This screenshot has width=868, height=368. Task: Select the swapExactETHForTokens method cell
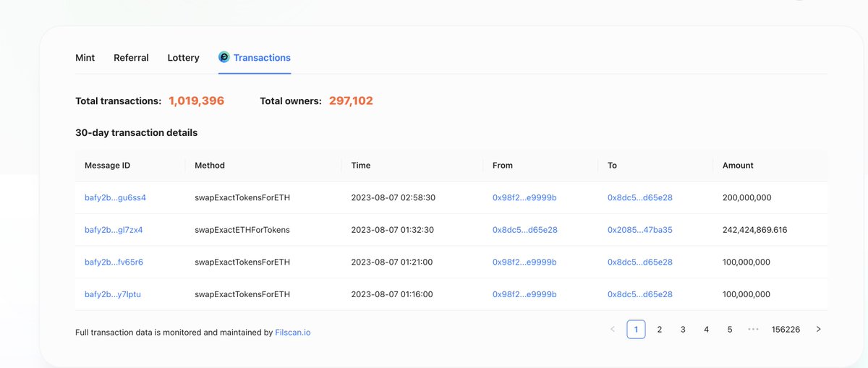242,230
